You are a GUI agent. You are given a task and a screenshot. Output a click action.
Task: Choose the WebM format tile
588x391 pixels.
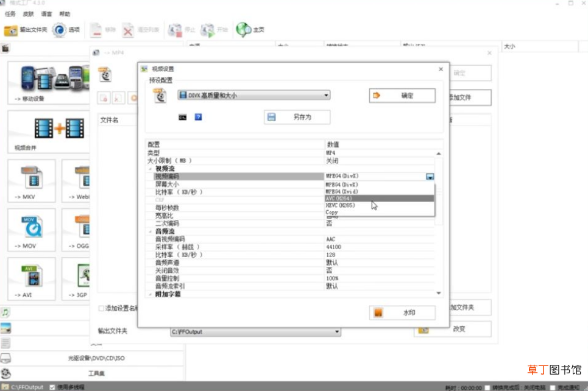point(76,181)
